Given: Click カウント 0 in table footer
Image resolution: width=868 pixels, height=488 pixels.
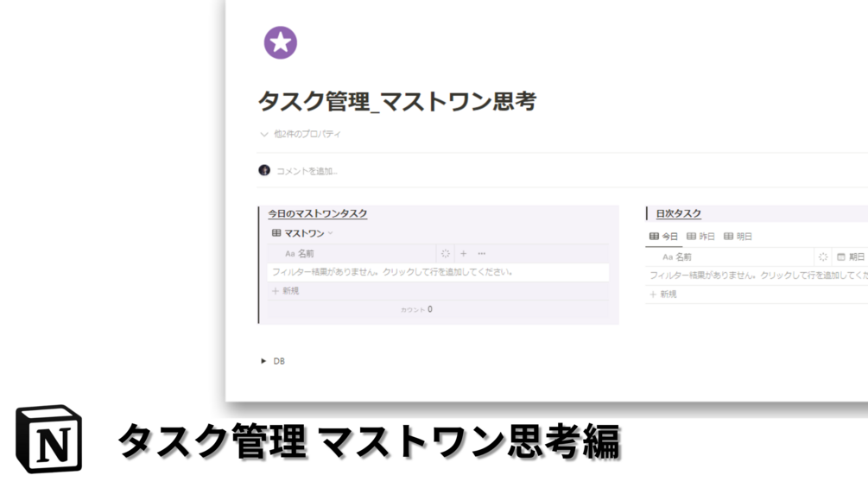Looking at the screenshot, I should 416,309.
